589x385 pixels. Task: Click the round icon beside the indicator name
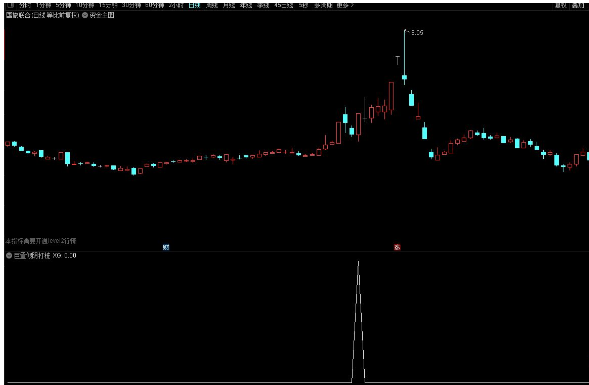coord(9,256)
